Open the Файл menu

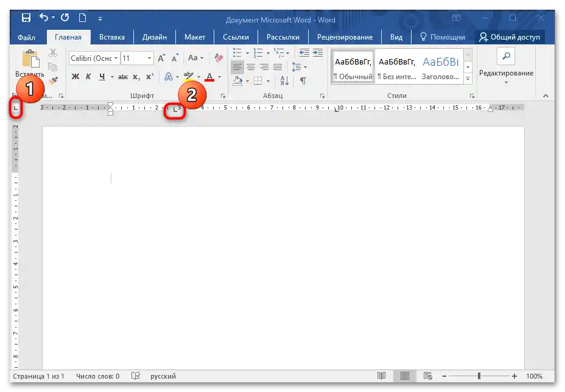26,37
